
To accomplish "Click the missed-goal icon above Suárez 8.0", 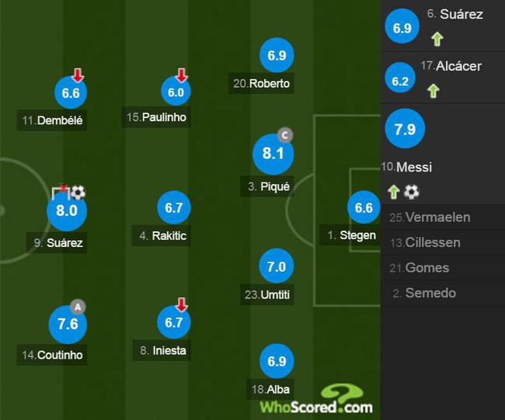I will pos(61,192).
